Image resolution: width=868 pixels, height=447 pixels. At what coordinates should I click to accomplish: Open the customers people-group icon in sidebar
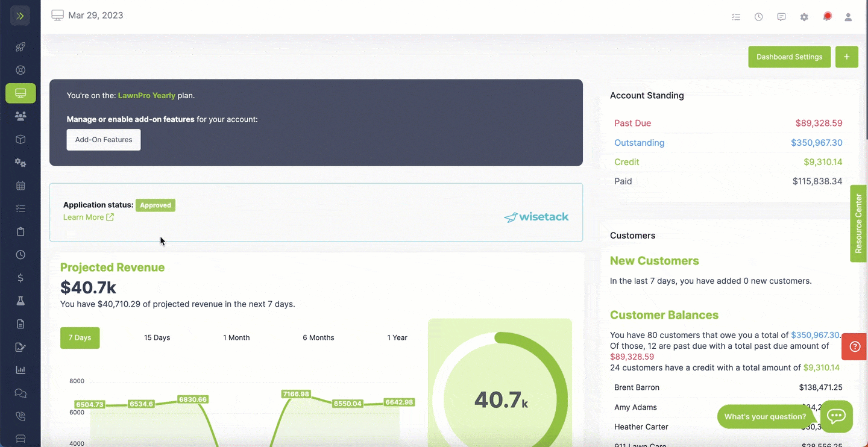coord(20,116)
